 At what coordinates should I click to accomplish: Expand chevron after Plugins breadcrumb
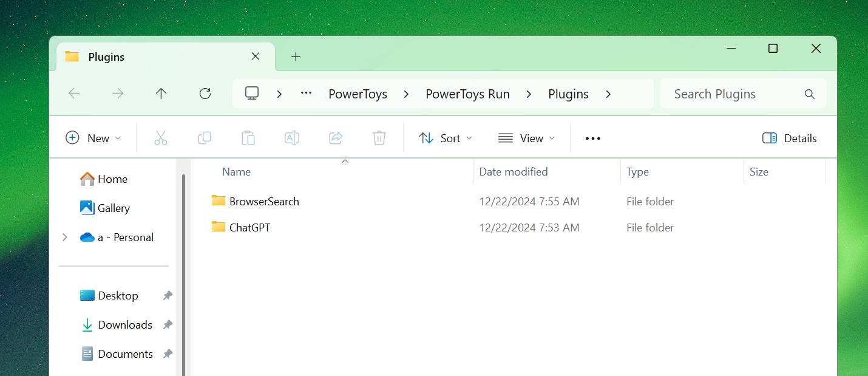608,94
